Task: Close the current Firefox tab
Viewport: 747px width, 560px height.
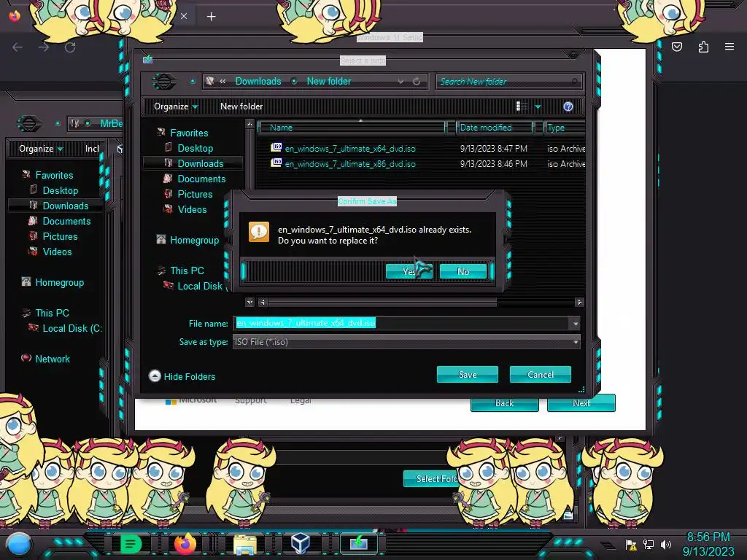Action: tap(184, 16)
